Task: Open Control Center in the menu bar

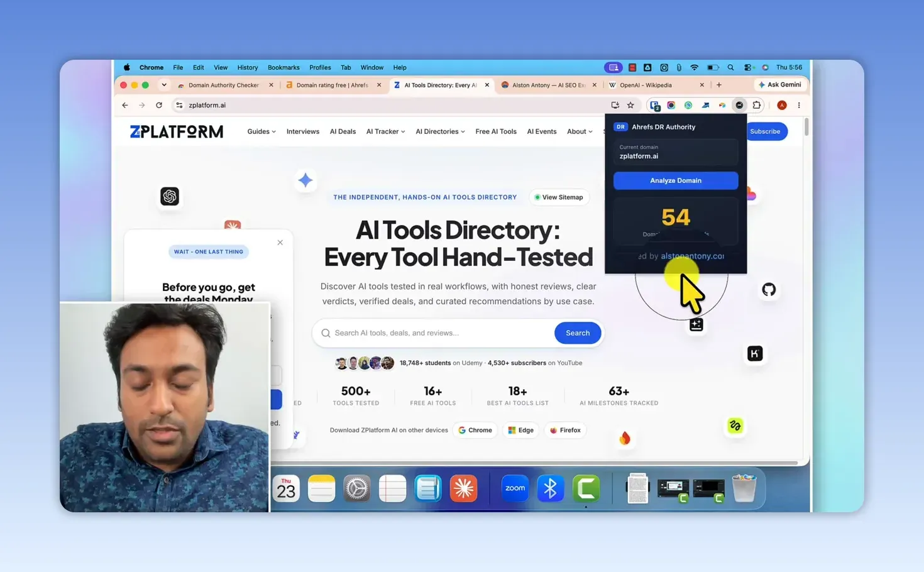Action: tap(748, 67)
